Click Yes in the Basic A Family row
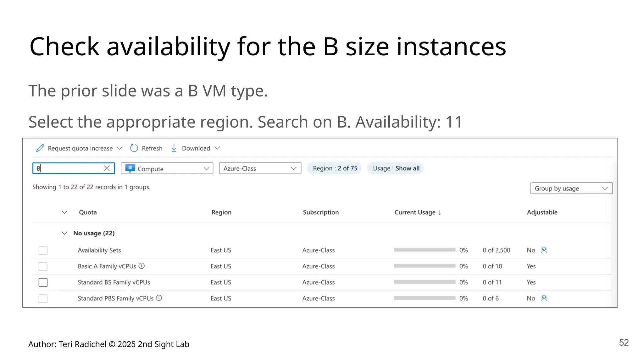 (x=531, y=266)
